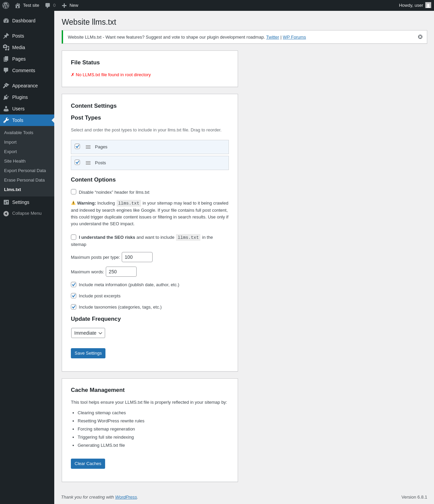The width and height of the screenshot is (434, 504).
Task: Click the Collapse Menu arrow icon
Action: (x=6, y=213)
